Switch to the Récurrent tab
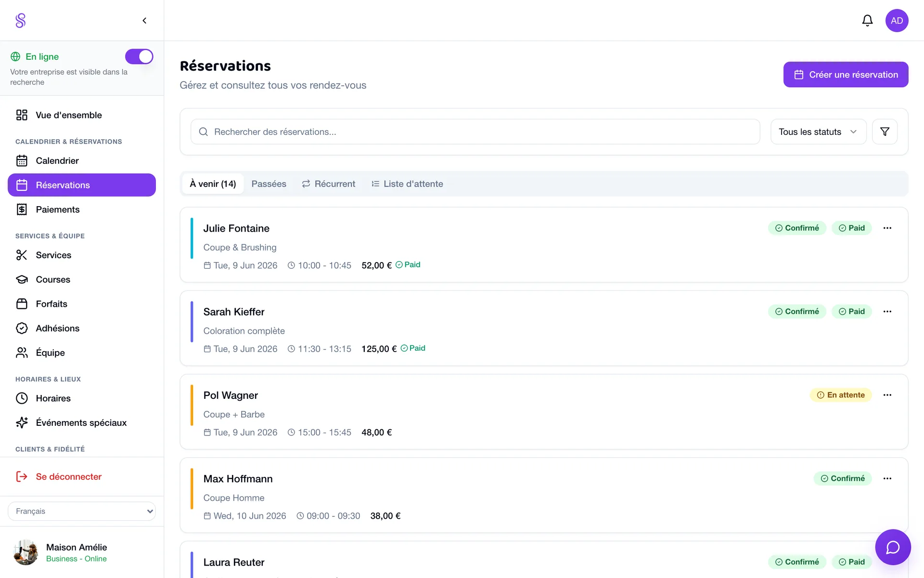This screenshot has width=924, height=578. (x=329, y=184)
